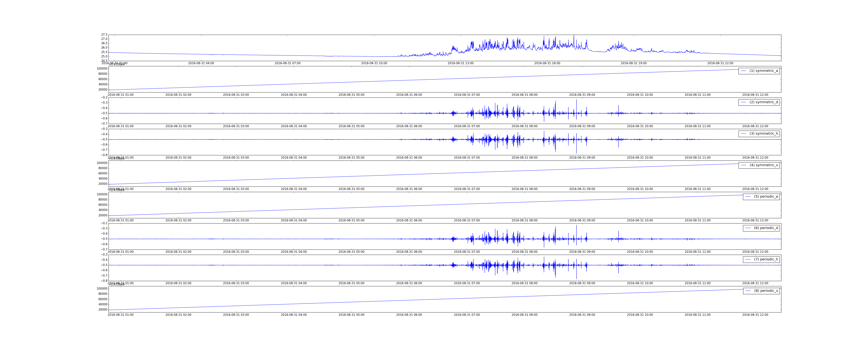This screenshot has height=347, width=868.
Task: Click the "2016-08-31 19:00" x-axis tick label
Action: click(x=634, y=63)
